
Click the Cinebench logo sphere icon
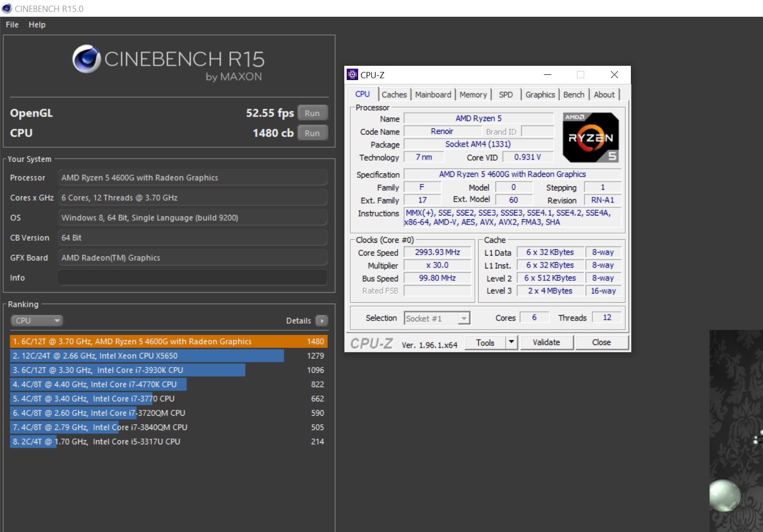(86, 59)
